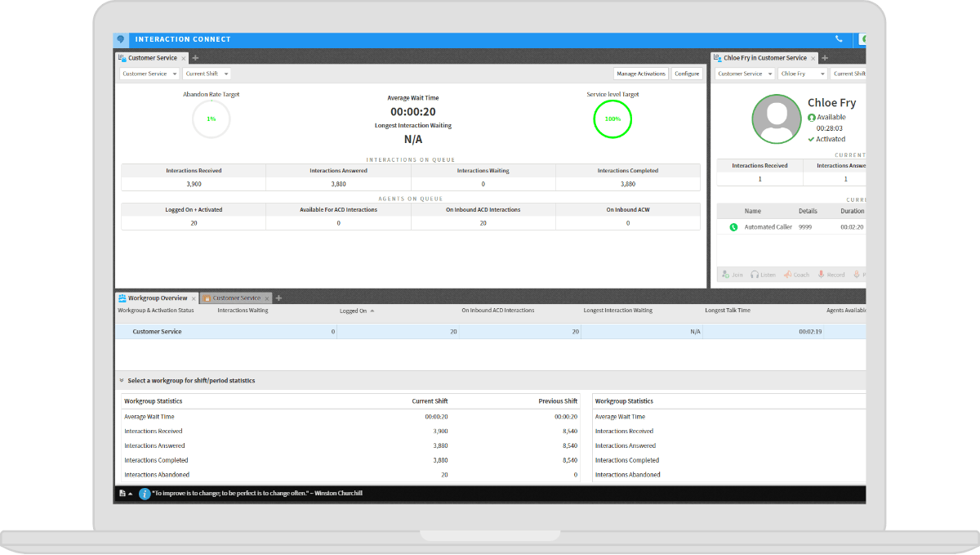Close the lower Customer Service tab
Image resolution: width=980 pixels, height=555 pixels.
pyautogui.click(x=266, y=298)
